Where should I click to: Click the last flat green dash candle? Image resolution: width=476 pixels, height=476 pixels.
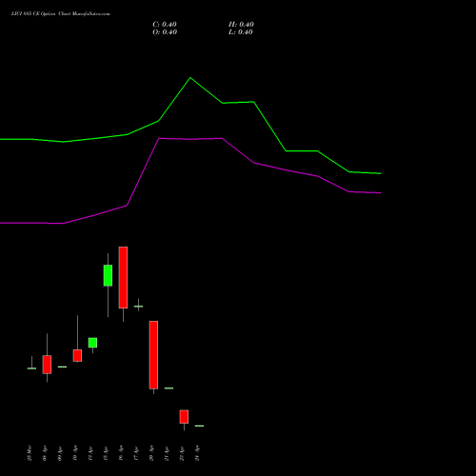(x=199, y=426)
